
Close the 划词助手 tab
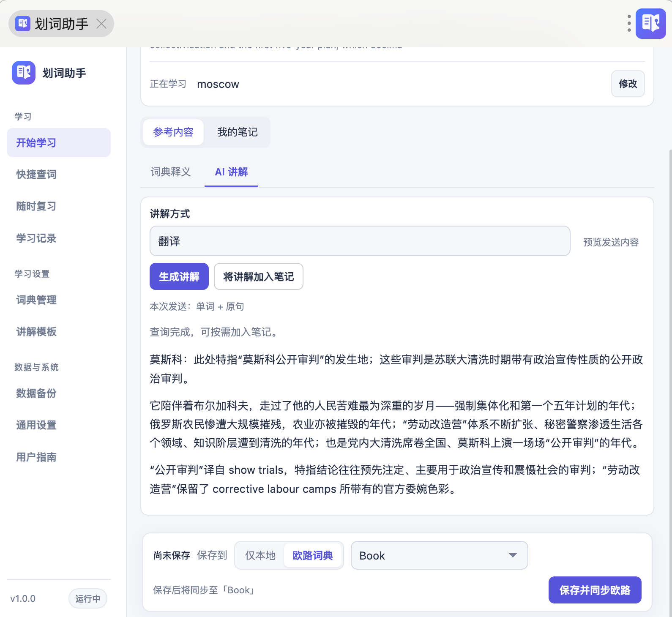(101, 24)
